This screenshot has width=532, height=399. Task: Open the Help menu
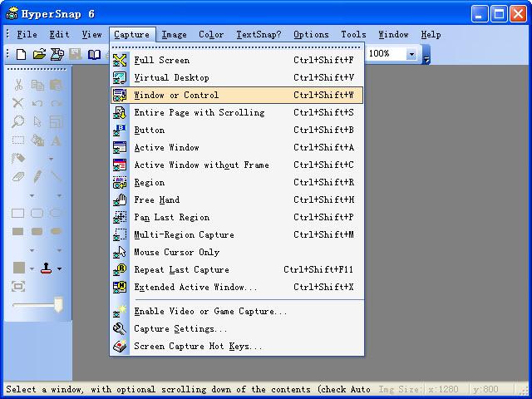coord(431,34)
